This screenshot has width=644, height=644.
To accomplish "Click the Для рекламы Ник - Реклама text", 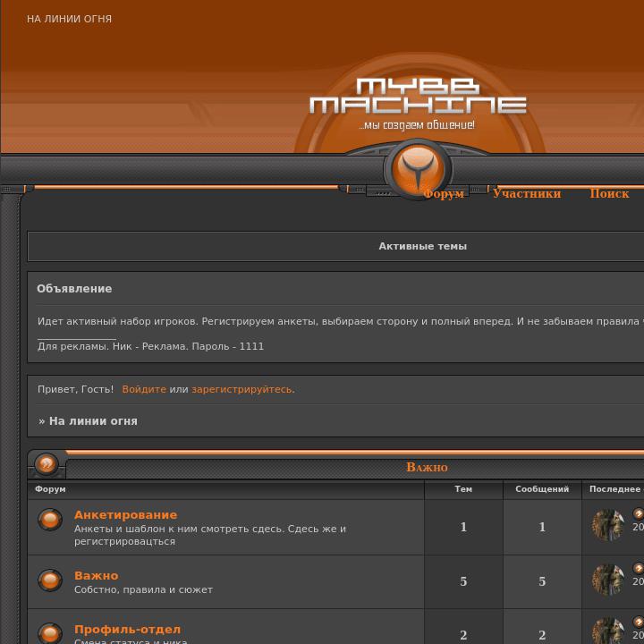I will [151, 346].
